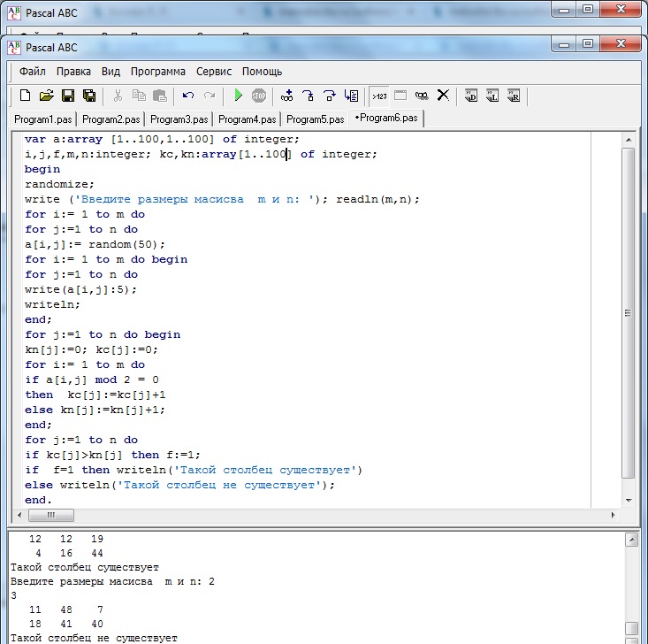Open the Сервис menu
This screenshot has width=648, height=644.
click(x=214, y=72)
